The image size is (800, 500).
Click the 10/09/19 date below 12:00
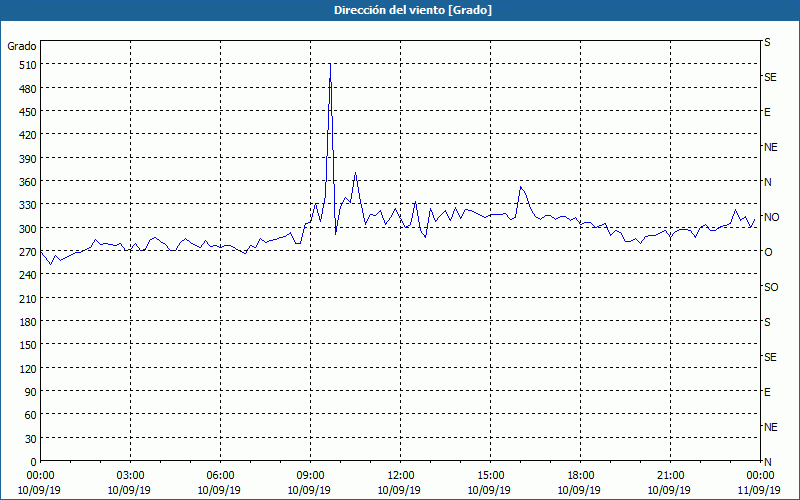point(399,490)
